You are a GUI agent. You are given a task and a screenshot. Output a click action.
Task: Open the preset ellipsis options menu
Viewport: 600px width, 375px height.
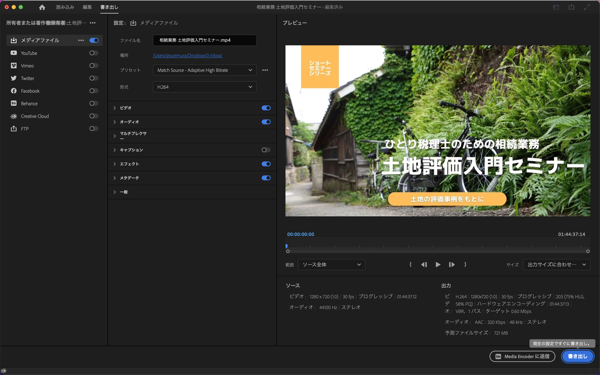point(265,70)
